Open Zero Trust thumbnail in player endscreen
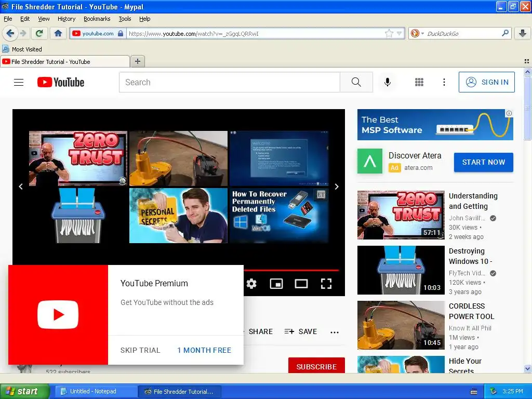The width and height of the screenshot is (532, 399). coord(78,158)
